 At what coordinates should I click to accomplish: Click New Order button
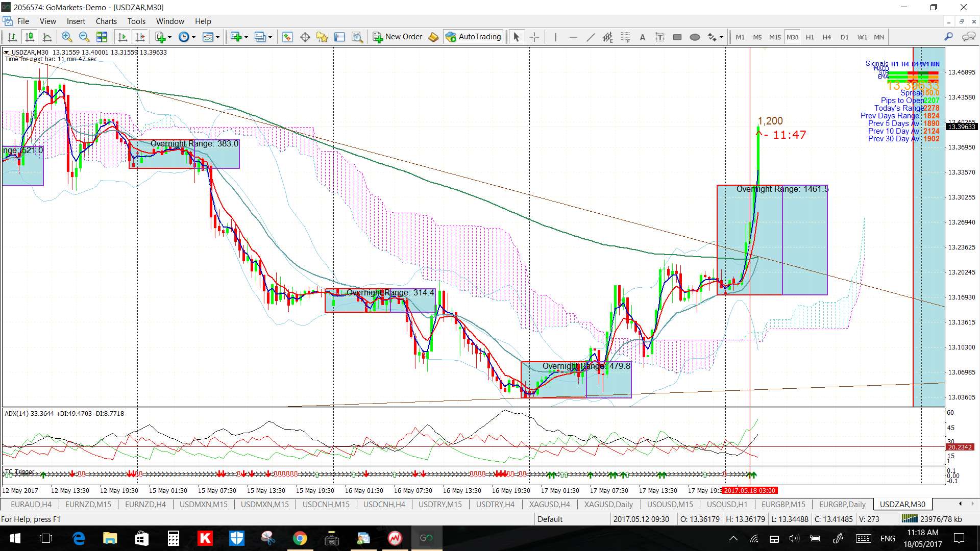point(398,37)
